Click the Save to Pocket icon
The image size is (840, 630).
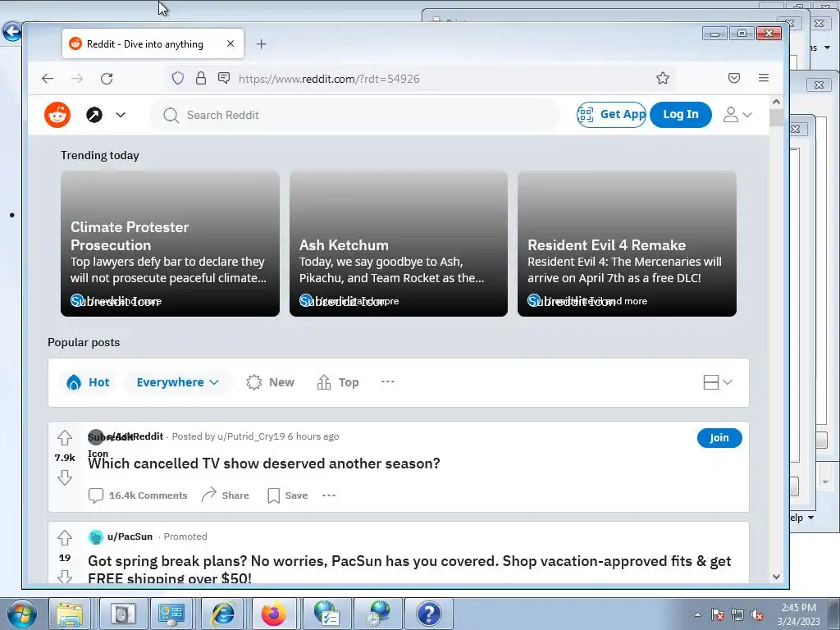(x=734, y=78)
